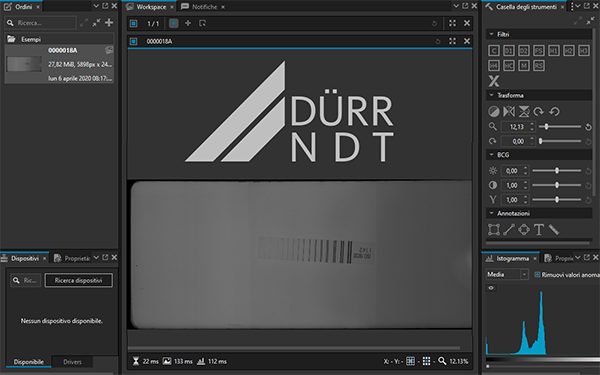The height and width of the screenshot is (375, 600).
Task: Click the Ricerca dispositivi button
Action: [78, 280]
